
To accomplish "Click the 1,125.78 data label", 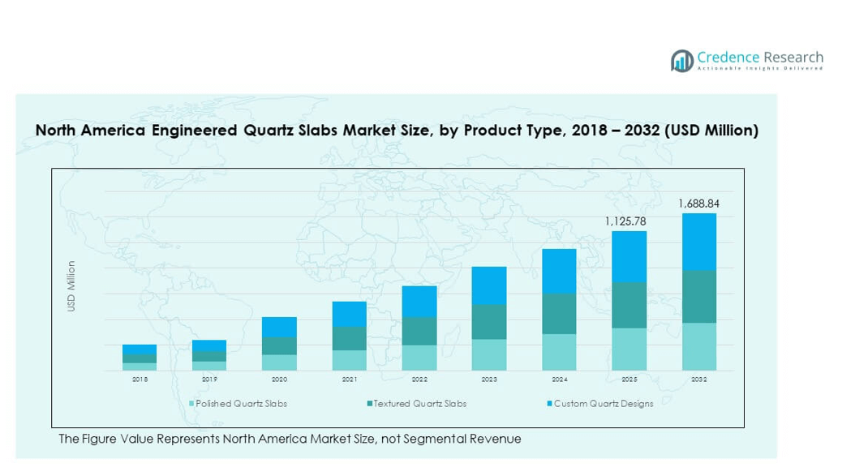I will coord(629,221).
